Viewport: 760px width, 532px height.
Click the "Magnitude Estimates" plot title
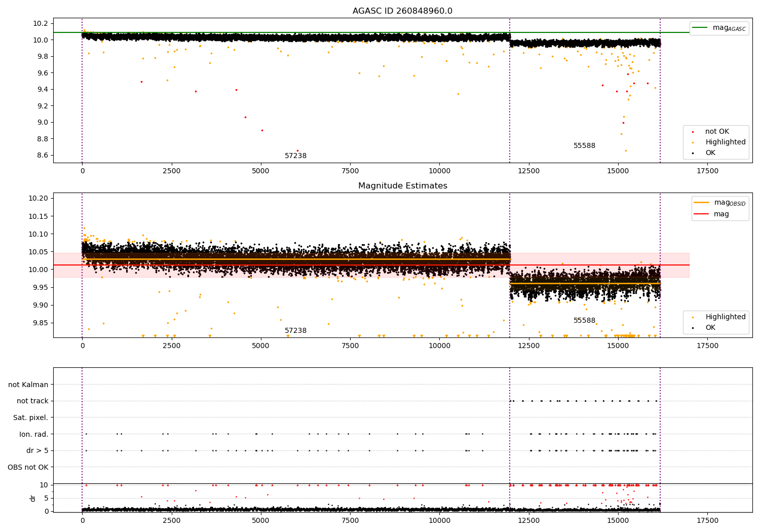pyautogui.click(x=402, y=186)
